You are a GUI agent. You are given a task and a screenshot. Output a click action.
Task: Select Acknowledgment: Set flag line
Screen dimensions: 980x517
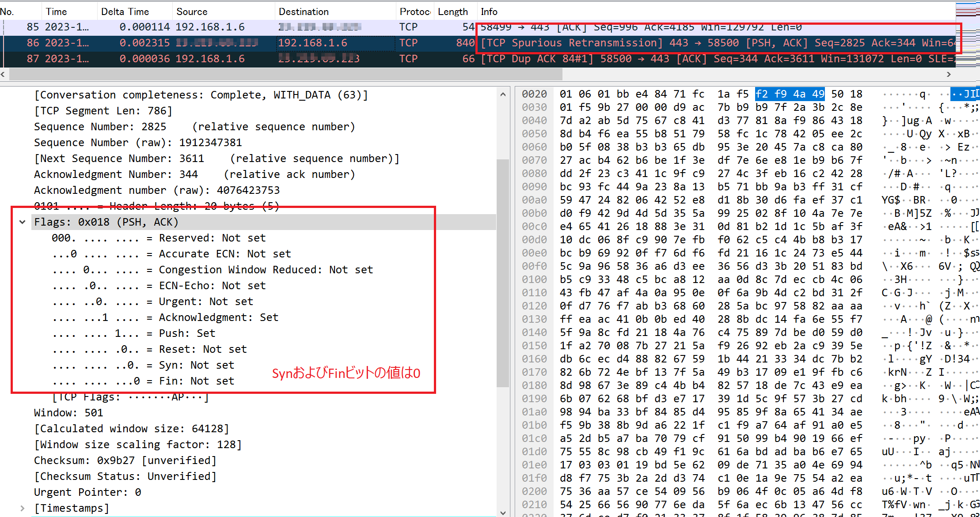coord(165,317)
